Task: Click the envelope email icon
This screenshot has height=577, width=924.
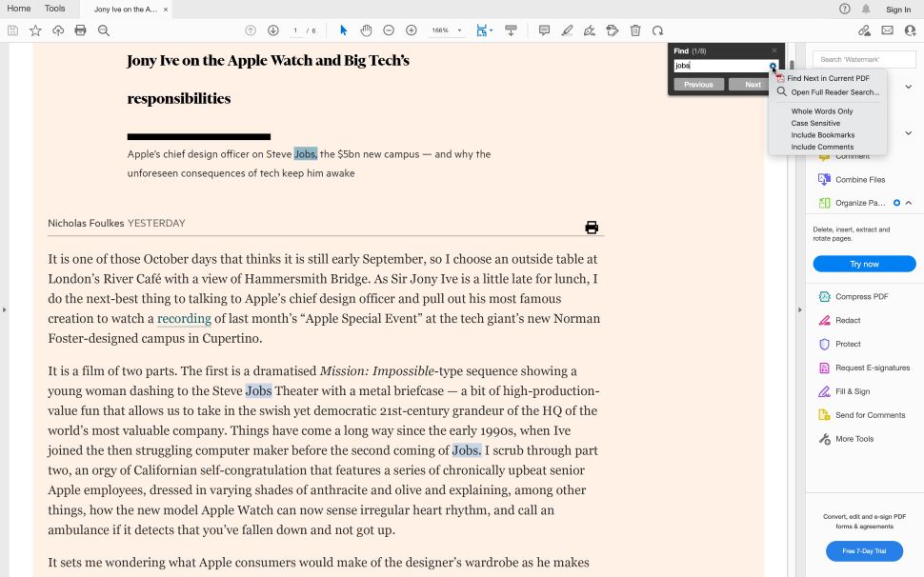Action: (887, 30)
